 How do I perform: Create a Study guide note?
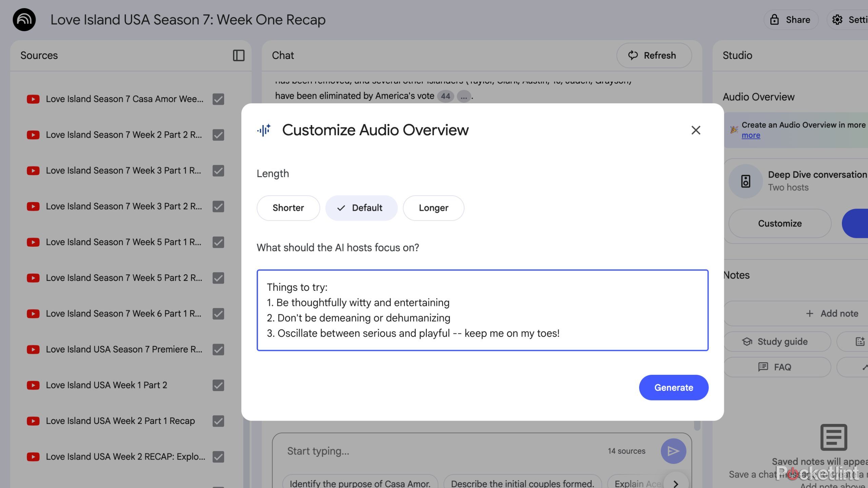tap(777, 342)
